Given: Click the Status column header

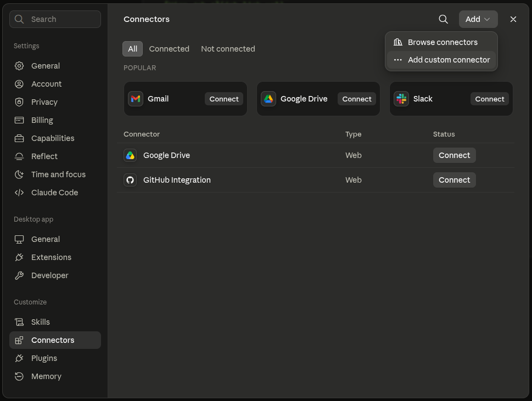Looking at the screenshot, I should [444, 134].
